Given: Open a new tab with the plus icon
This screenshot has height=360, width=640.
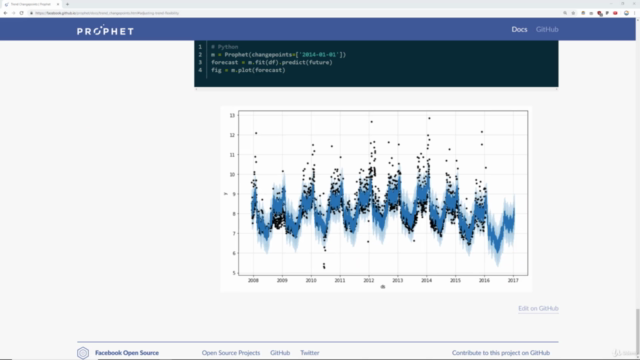Looking at the screenshot, I should [x=67, y=4].
